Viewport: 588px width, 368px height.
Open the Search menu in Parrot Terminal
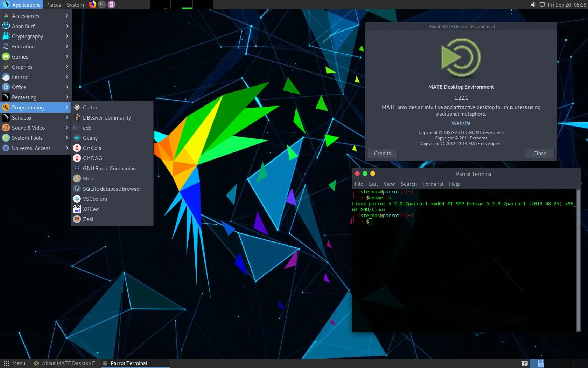(408, 184)
